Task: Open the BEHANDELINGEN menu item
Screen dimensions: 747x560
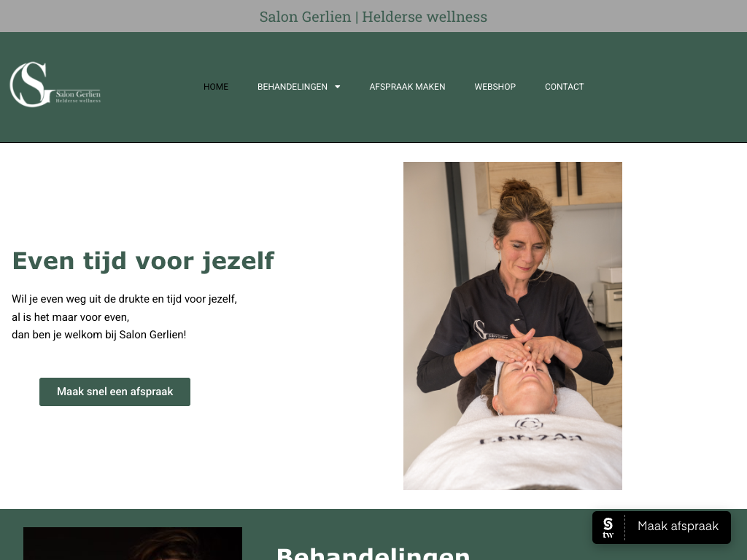Action: tap(293, 87)
